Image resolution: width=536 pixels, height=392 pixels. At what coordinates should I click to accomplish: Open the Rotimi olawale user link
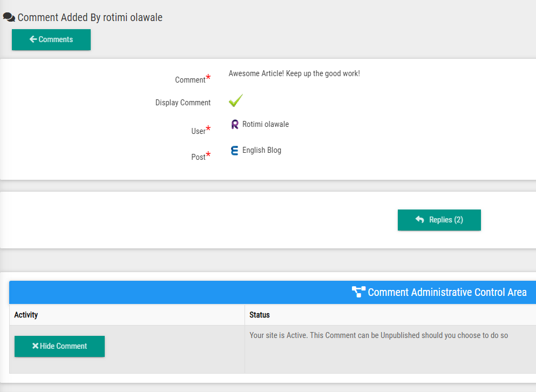point(266,124)
